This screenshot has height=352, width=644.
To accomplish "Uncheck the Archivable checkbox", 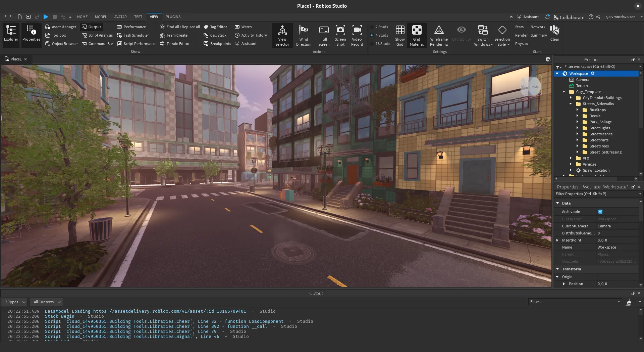I will (600, 212).
